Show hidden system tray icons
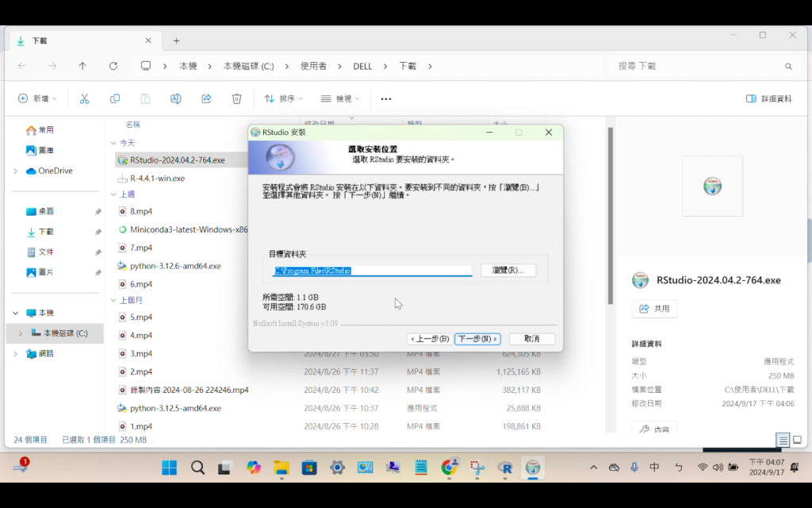The height and width of the screenshot is (508, 812). (593, 468)
